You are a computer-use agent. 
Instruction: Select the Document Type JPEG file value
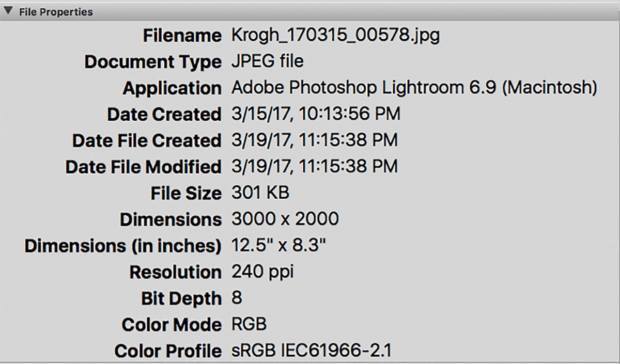point(267,62)
